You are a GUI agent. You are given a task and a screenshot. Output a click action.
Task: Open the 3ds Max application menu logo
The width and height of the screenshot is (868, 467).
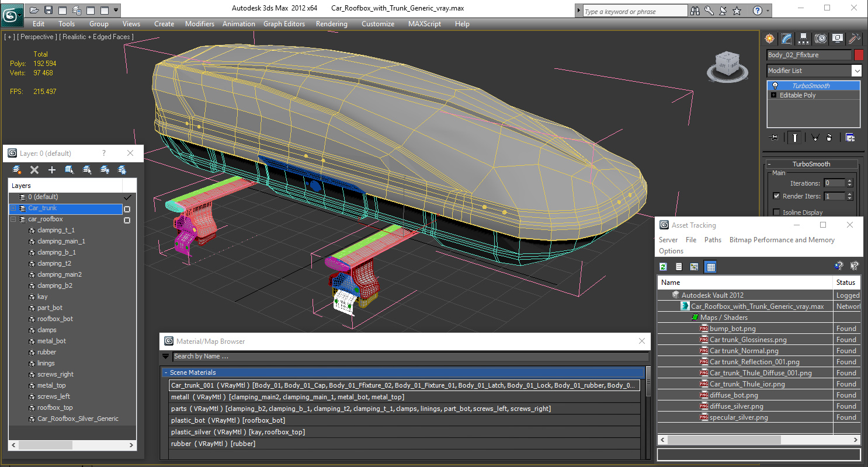pyautogui.click(x=11, y=15)
